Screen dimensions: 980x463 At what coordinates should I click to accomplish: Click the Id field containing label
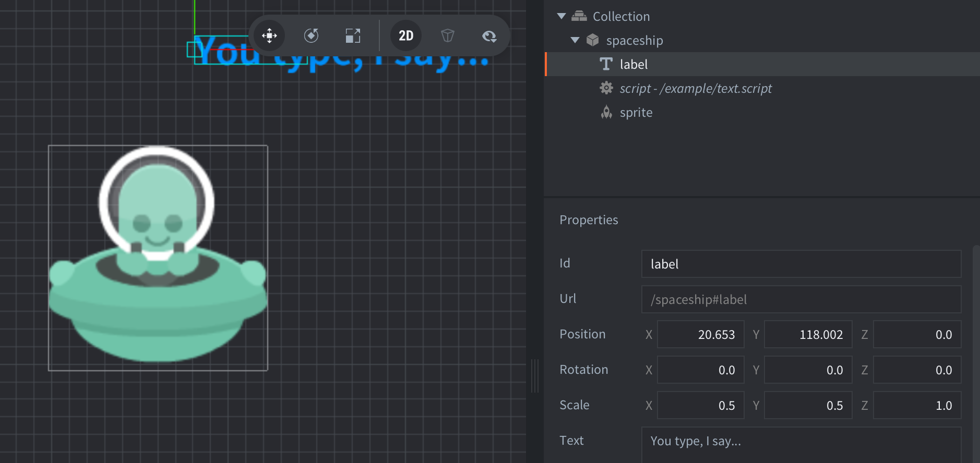tap(801, 264)
